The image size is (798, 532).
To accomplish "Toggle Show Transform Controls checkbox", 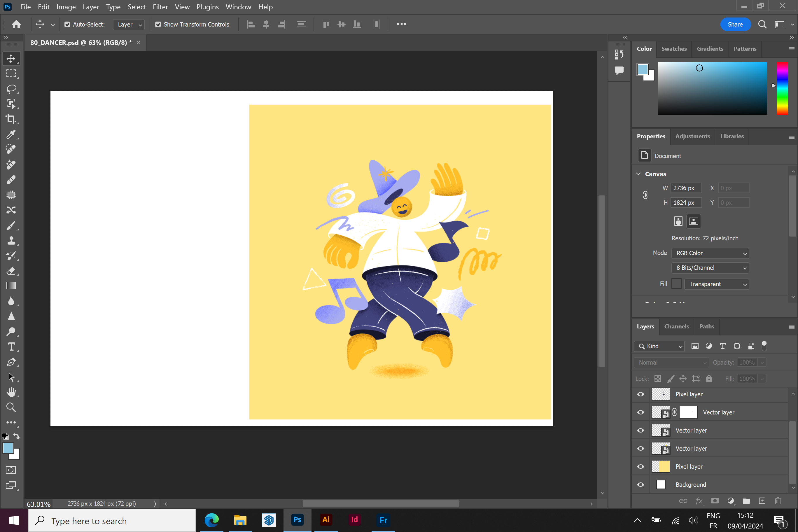I will click(x=158, y=24).
